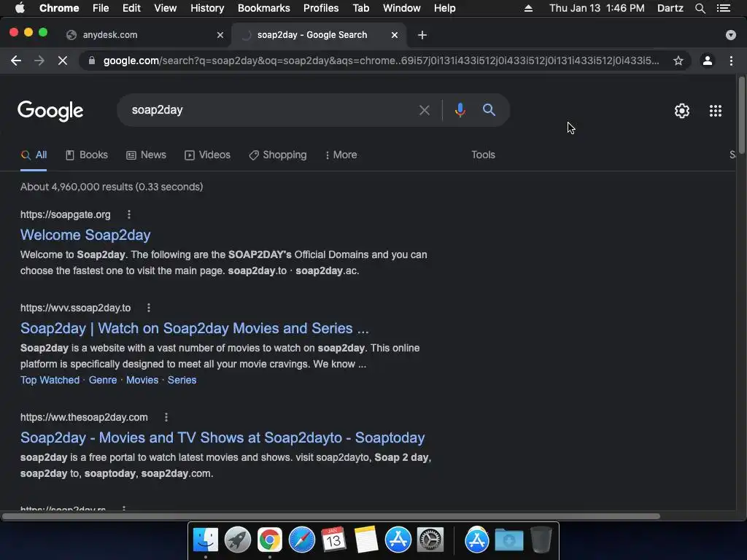The height and width of the screenshot is (560, 747).
Task: Open the File menu
Action: [x=101, y=8]
